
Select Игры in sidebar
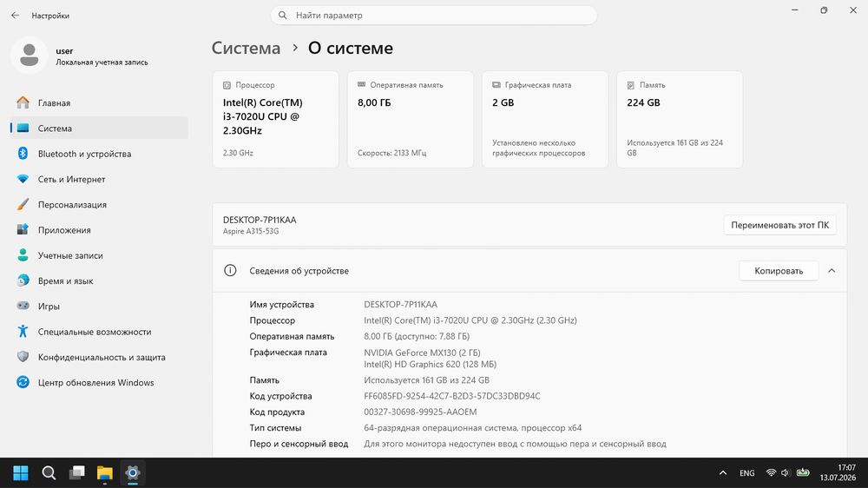pyautogui.click(x=99, y=307)
